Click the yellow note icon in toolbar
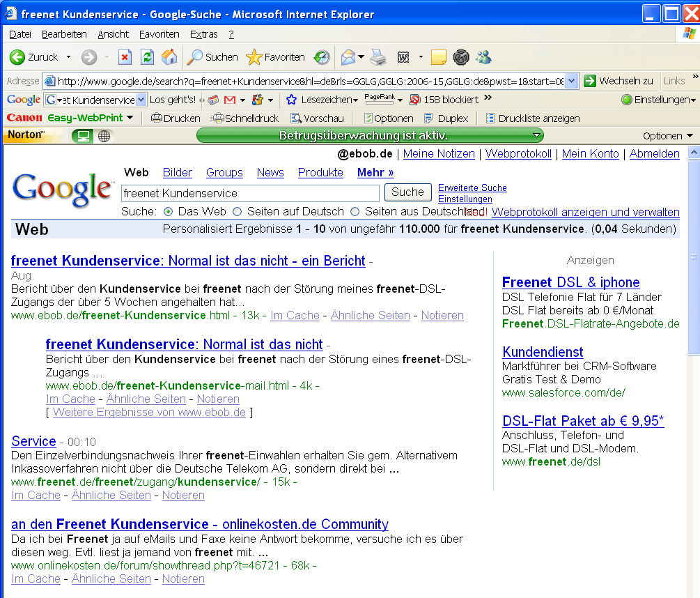The height and width of the screenshot is (598, 700). 438,57
